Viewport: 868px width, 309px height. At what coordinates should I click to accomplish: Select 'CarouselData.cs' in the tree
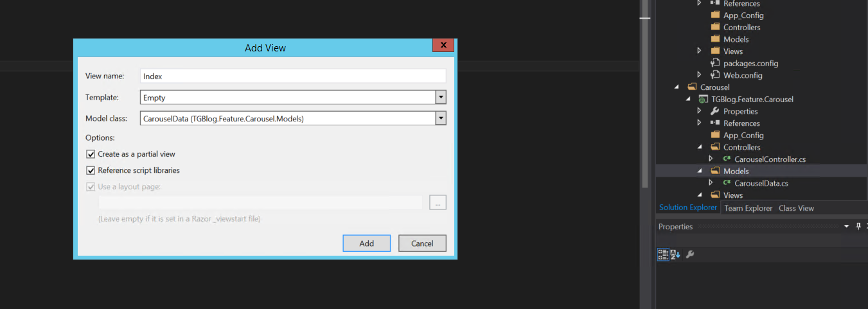(761, 183)
